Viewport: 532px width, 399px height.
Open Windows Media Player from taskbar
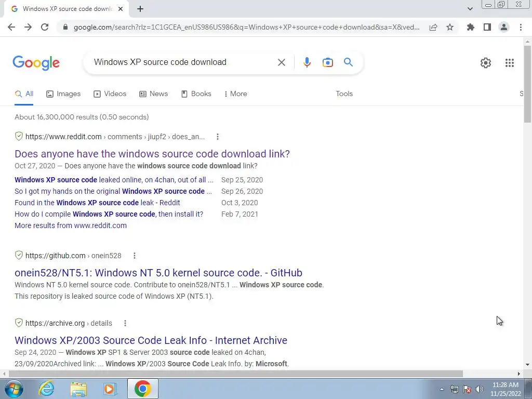pos(110,389)
